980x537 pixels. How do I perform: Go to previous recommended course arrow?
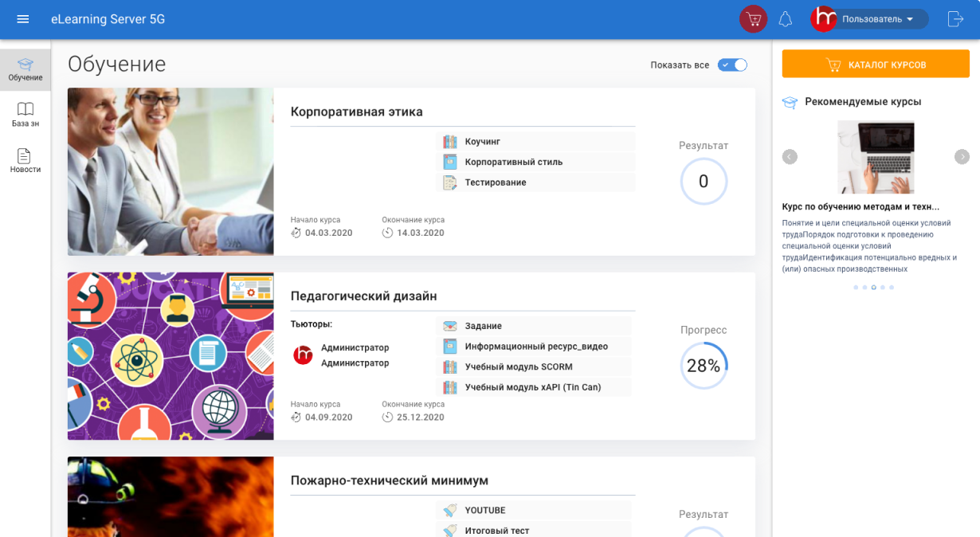[x=790, y=157]
